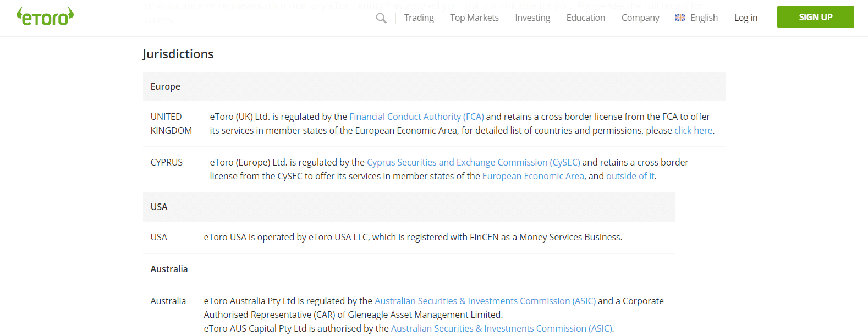
Task: Open the Top Markets menu
Action: pyautogui.click(x=474, y=18)
